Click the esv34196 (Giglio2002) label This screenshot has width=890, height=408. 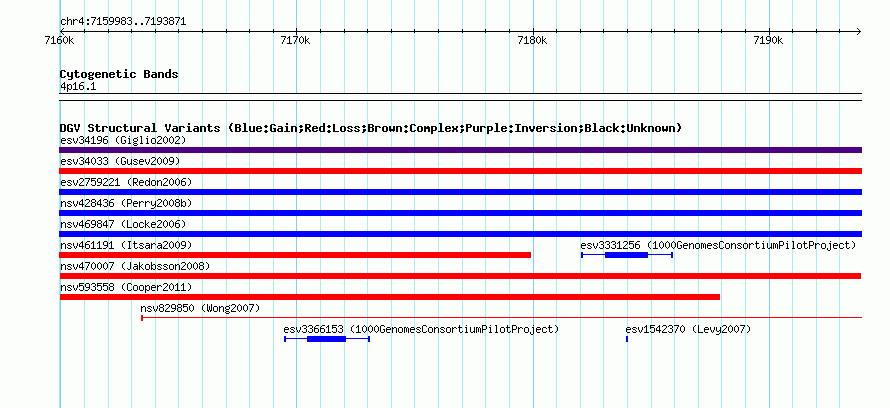click(123, 140)
